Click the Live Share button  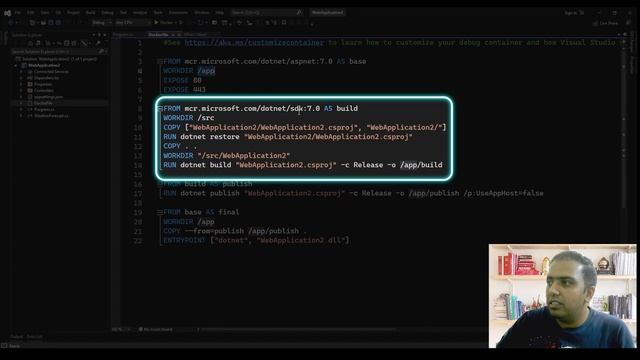[x=605, y=23]
